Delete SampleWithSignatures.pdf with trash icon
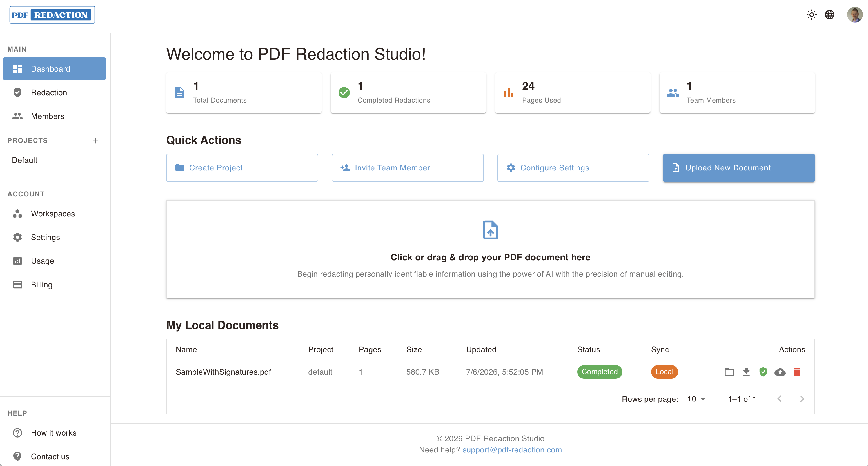 click(x=797, y=372)
